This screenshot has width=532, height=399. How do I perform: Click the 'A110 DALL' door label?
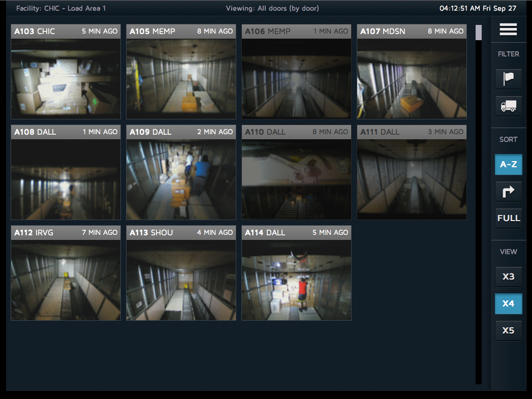pyautogui.click(x=265, y=132)
